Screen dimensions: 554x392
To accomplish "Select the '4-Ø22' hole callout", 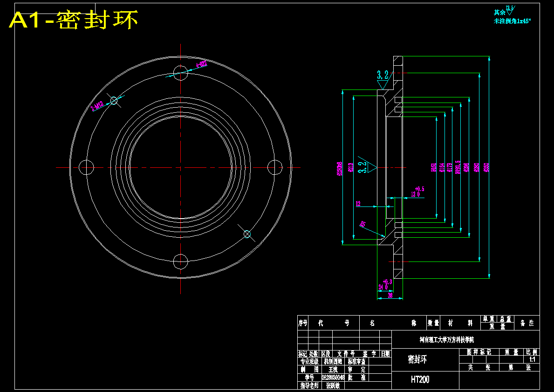I will click(201, 64).
